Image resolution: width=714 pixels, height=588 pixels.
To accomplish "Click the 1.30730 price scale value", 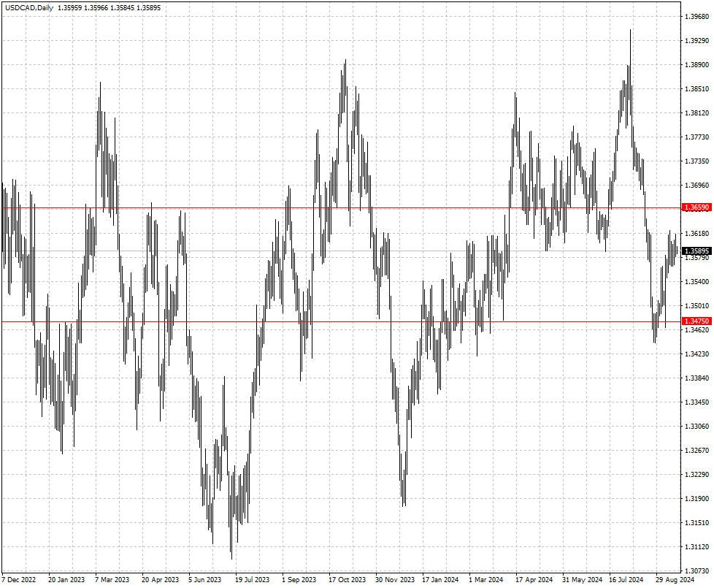I will coord(695,571).
